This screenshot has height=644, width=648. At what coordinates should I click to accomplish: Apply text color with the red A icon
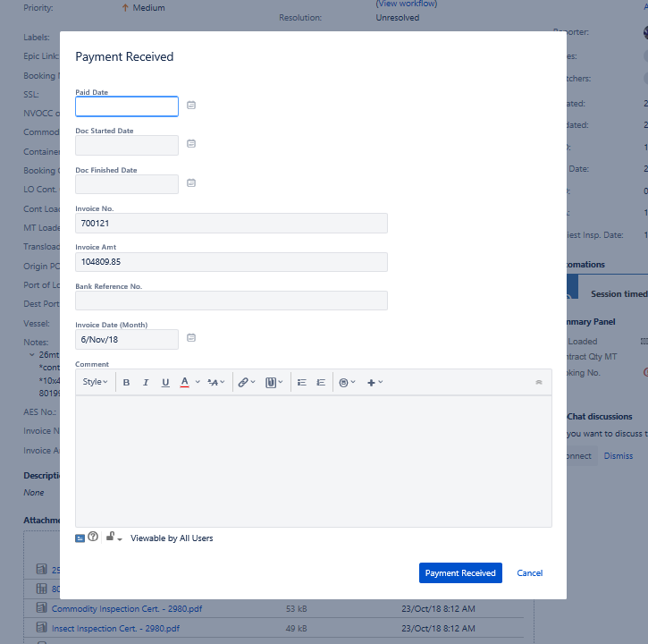coord(185,383)
